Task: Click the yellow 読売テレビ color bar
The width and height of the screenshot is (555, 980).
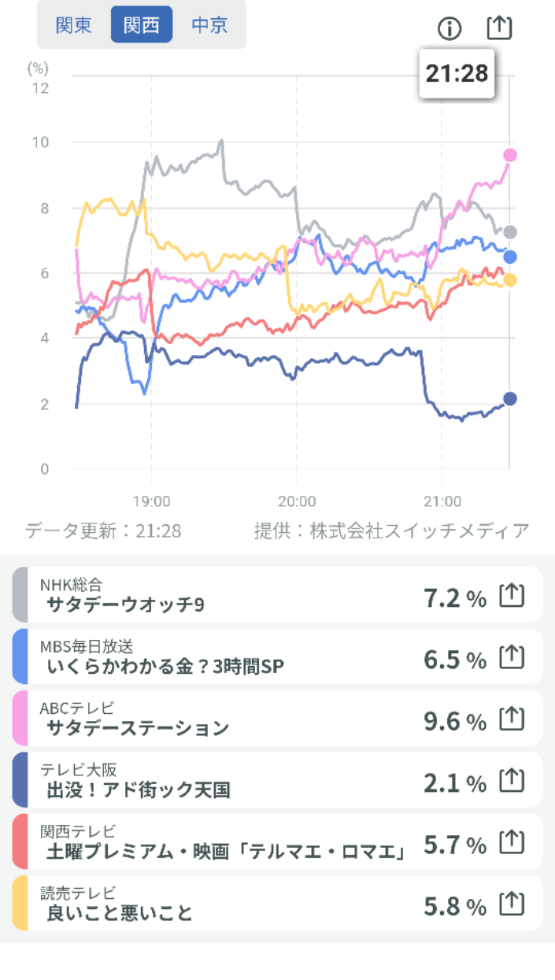Action: pos(20,903)
